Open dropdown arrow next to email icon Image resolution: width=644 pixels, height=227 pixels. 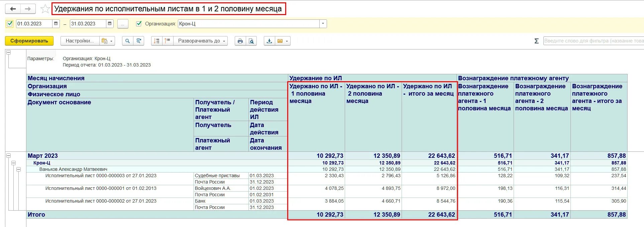(287, 41)
